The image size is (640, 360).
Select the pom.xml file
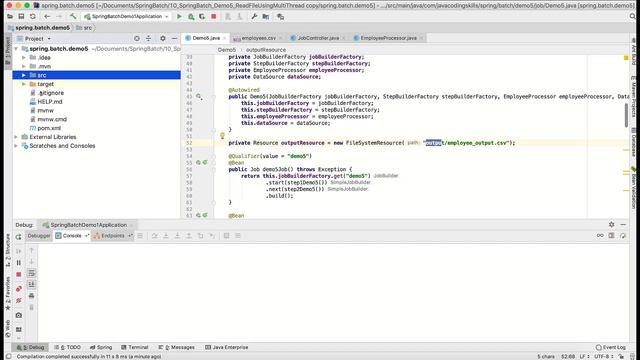(x=49, y=128)
